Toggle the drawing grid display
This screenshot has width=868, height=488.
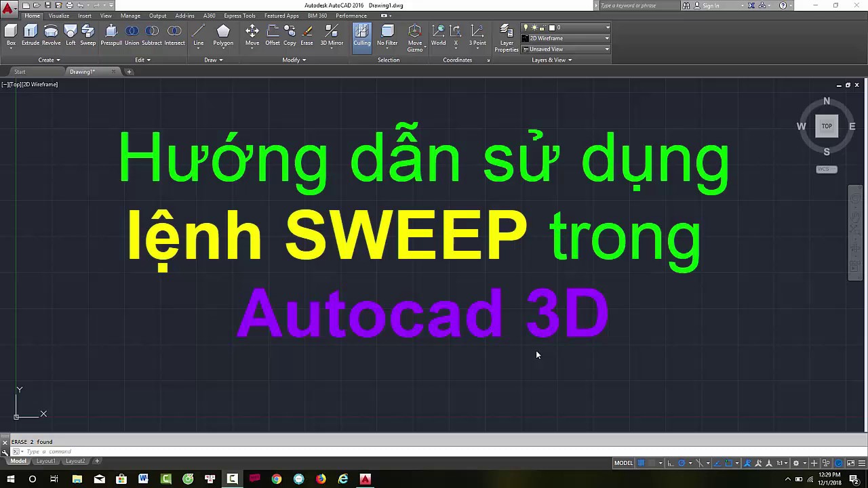pos(641,463)
